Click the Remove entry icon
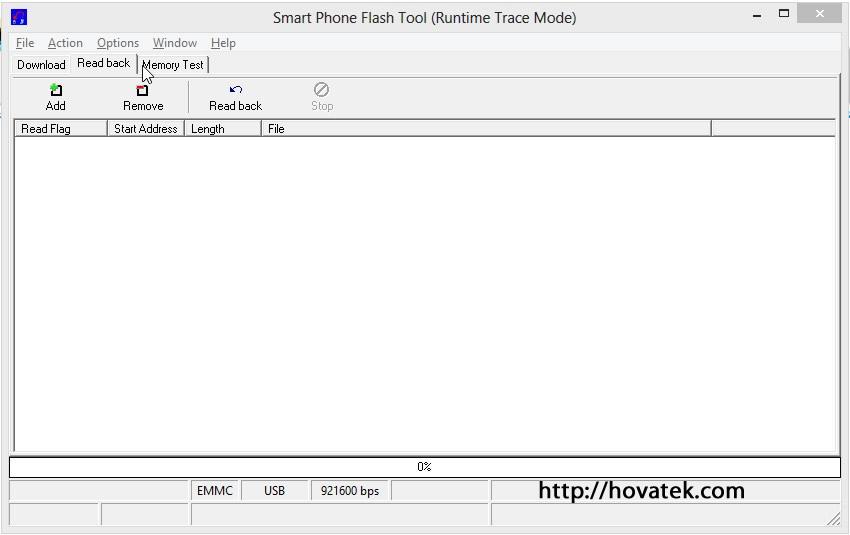The height and width of the screenshot is (535, 850). coord(142,90)
